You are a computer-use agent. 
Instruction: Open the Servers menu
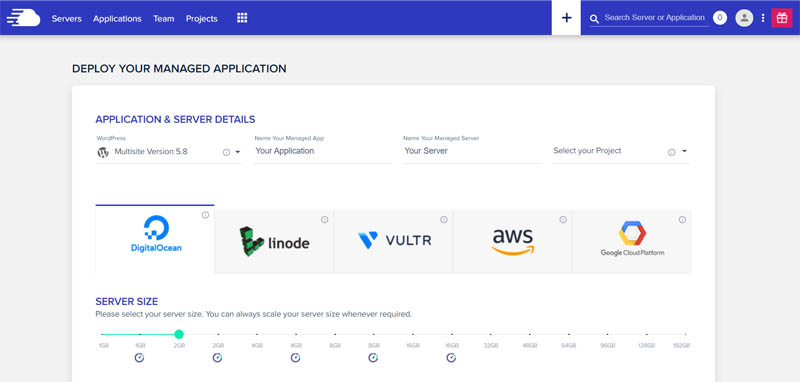66,19
